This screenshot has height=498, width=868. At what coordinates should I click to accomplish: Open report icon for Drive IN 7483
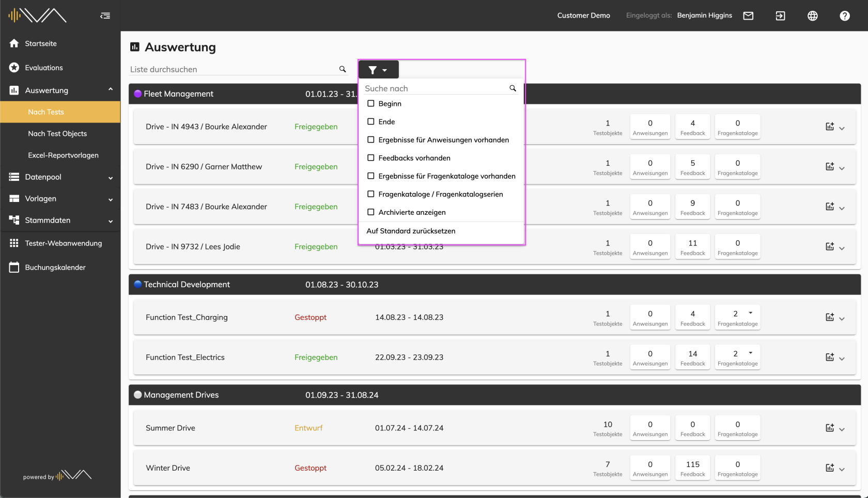pyautogui.click(x=830, y=207)
